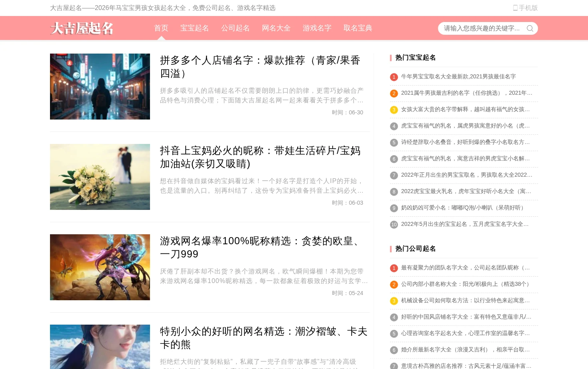Viewport: 588px width, 369px height.
Task: Click the wedding bouquet thumbnail image
Action: click(100, 177)
